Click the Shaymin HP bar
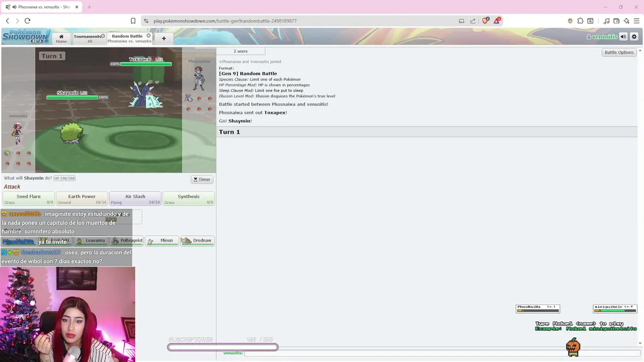This screenshot has height=362, width=644. 73,97
